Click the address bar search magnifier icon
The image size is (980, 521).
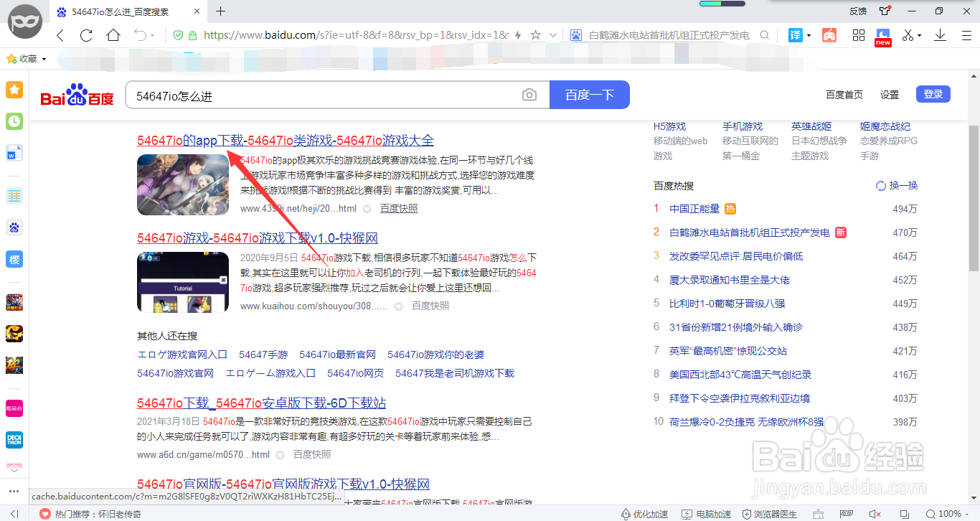765,35
